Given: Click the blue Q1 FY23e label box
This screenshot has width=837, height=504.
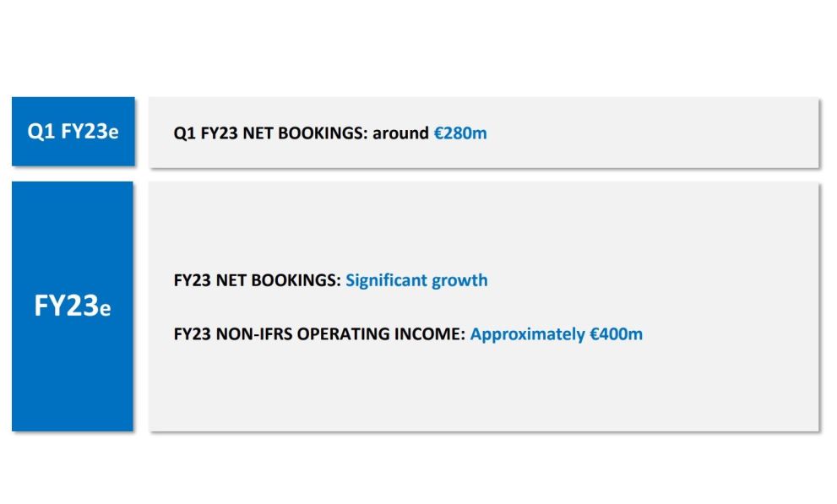Looking at the screenshot, I should [x=73, y=132].
